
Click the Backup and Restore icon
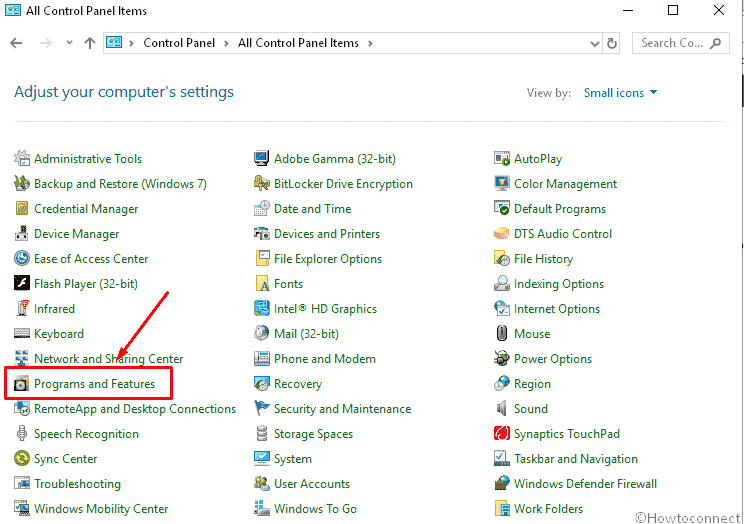pos(22,183)
